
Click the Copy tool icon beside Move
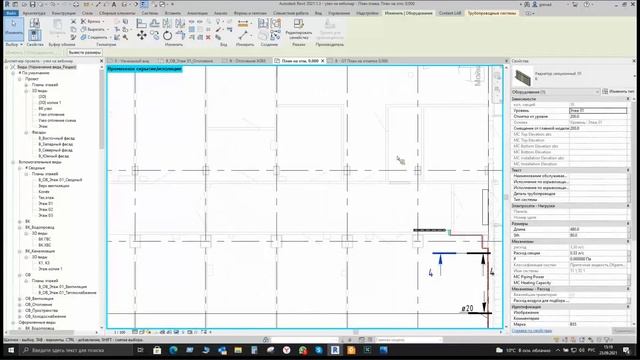tap(155, 36)
